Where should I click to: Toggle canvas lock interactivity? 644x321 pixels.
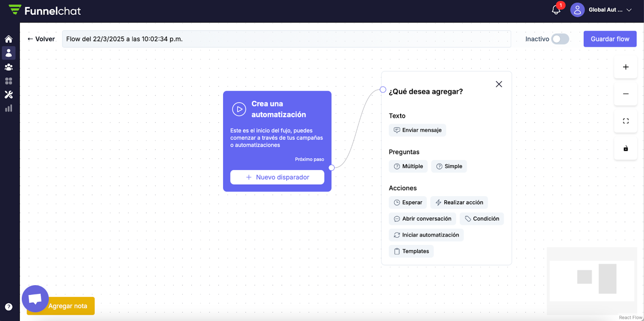[x=626, y=148]
